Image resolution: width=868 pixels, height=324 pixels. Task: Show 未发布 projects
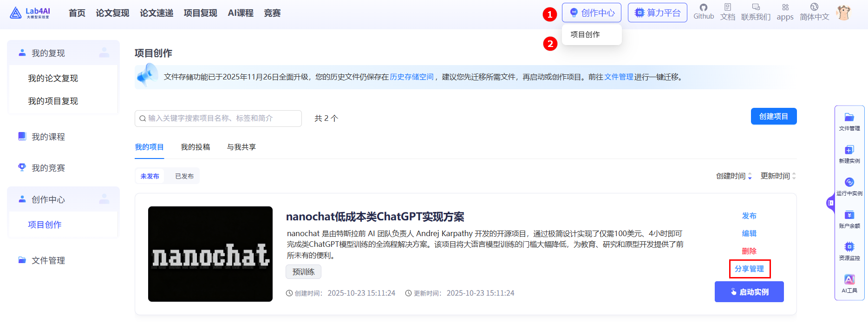[x=150, y=176]
